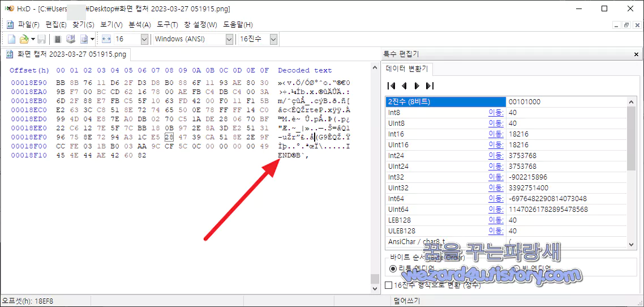Screen dimensions: 644x307
Task: Click 덮어쓰기 overwrite mode in status bar
Action: point(407,301)
